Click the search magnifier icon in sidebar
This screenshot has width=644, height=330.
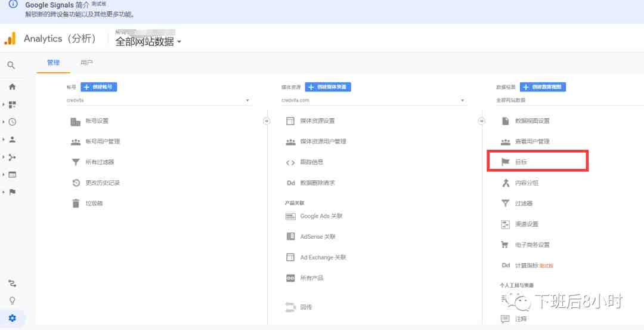point(11,65)
